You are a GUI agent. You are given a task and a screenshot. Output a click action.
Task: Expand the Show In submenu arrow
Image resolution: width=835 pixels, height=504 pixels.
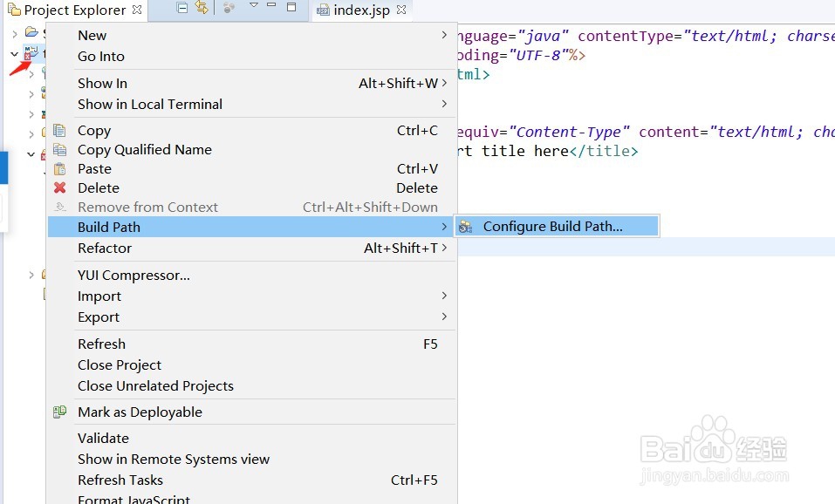point(444,83)
